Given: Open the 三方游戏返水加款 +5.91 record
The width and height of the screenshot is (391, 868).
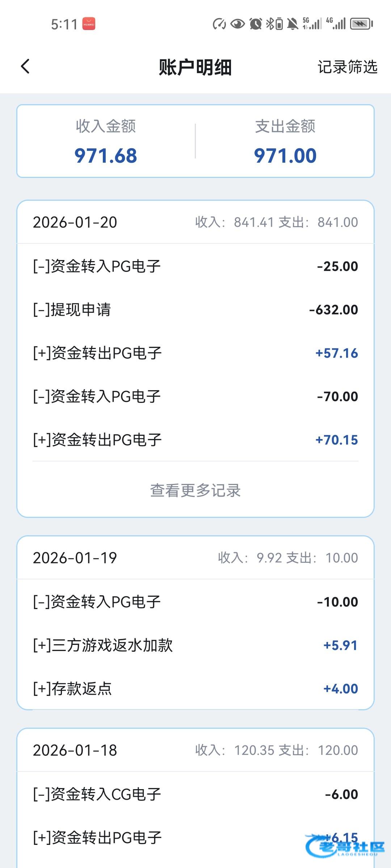Looking at the screenshot, I should click(195, 645).
